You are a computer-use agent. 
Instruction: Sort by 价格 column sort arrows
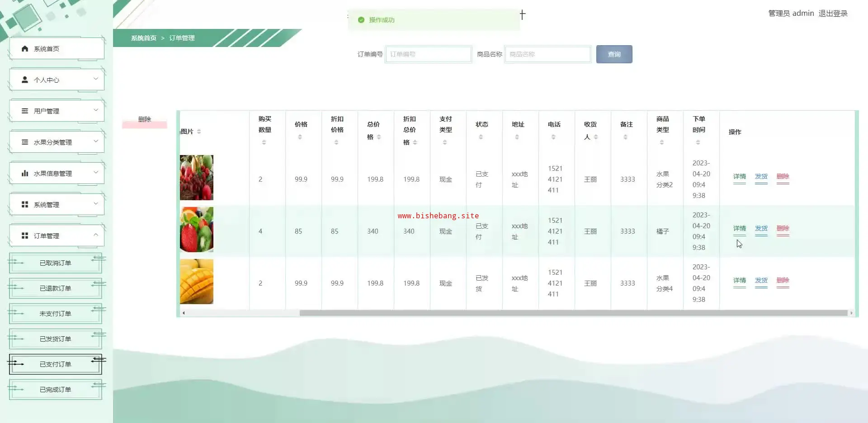(x=300, y=137)
